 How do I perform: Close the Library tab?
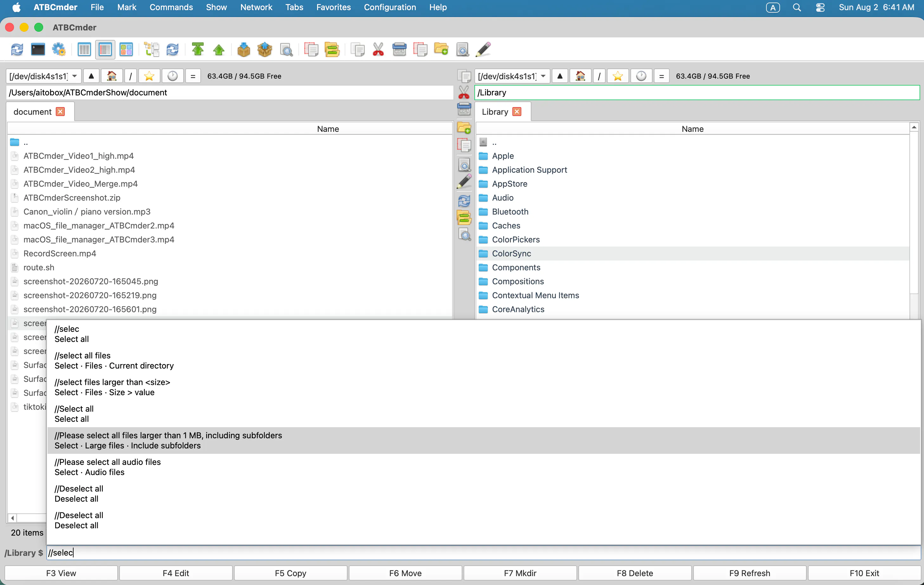pyautogui.click(x=517, y=112)
